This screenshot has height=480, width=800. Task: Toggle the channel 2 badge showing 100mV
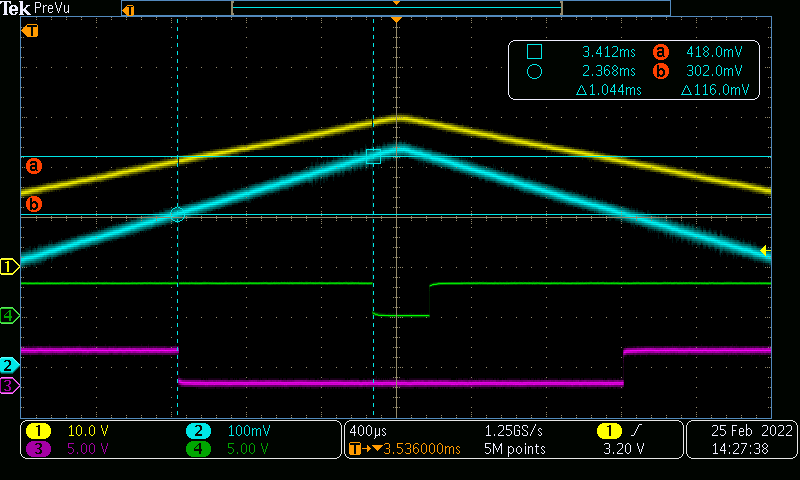click(199, 430)
